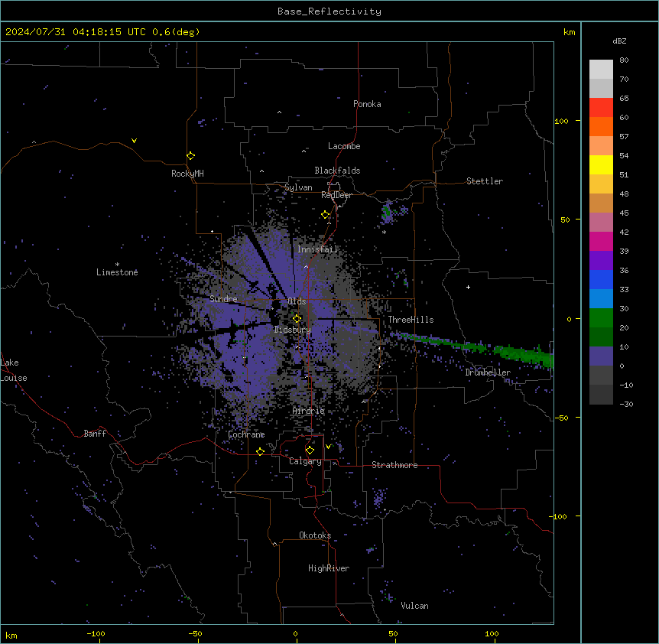Click the Sundre city label
The height and width of the screenshot is (644, 659).
click(223, 299)
